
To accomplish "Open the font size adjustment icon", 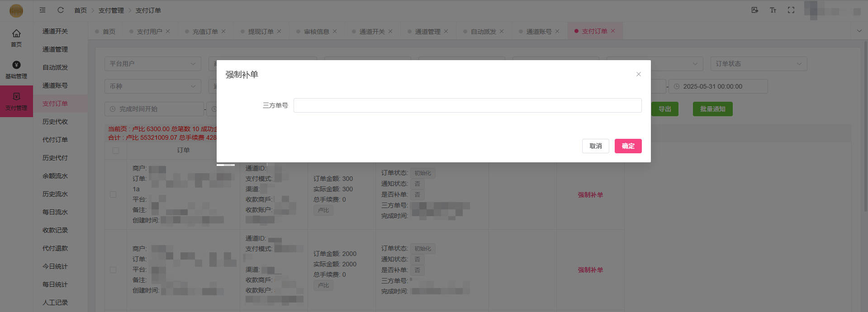I will coord(773,10).
